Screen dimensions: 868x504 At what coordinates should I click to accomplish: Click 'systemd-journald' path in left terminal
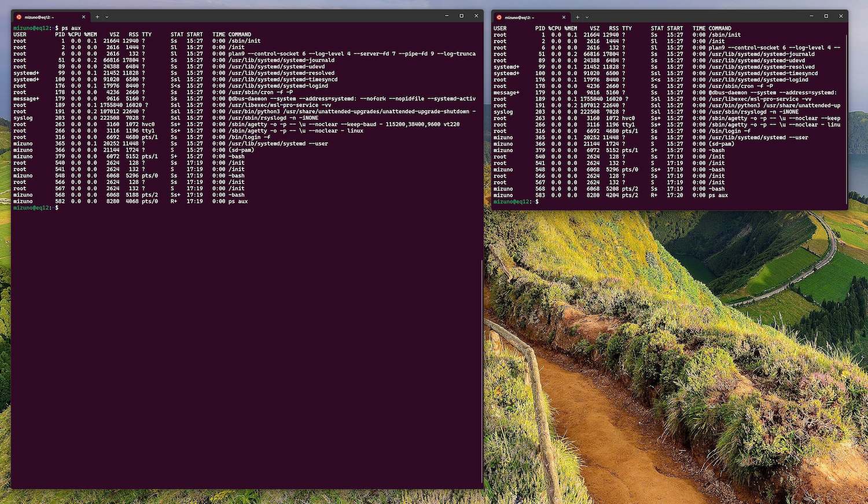(x=281, y=60)
